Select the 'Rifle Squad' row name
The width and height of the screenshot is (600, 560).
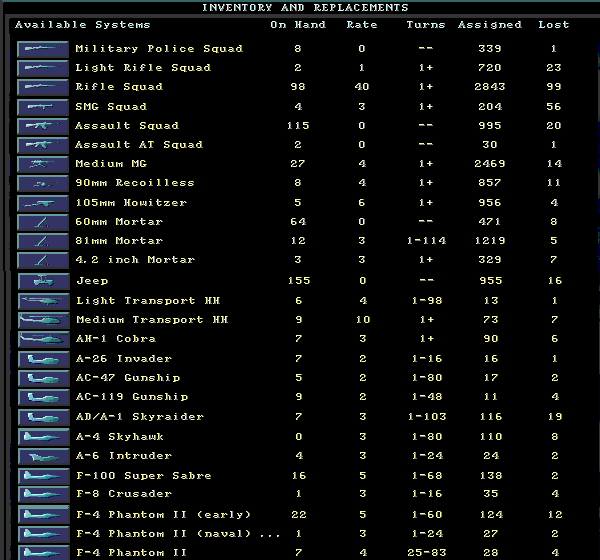click(119, 87)
